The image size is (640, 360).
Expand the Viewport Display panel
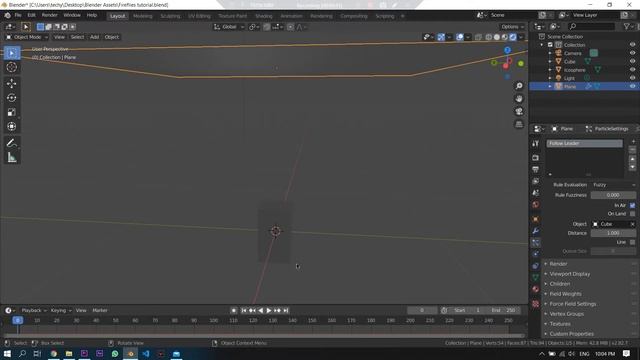point(569,274)
